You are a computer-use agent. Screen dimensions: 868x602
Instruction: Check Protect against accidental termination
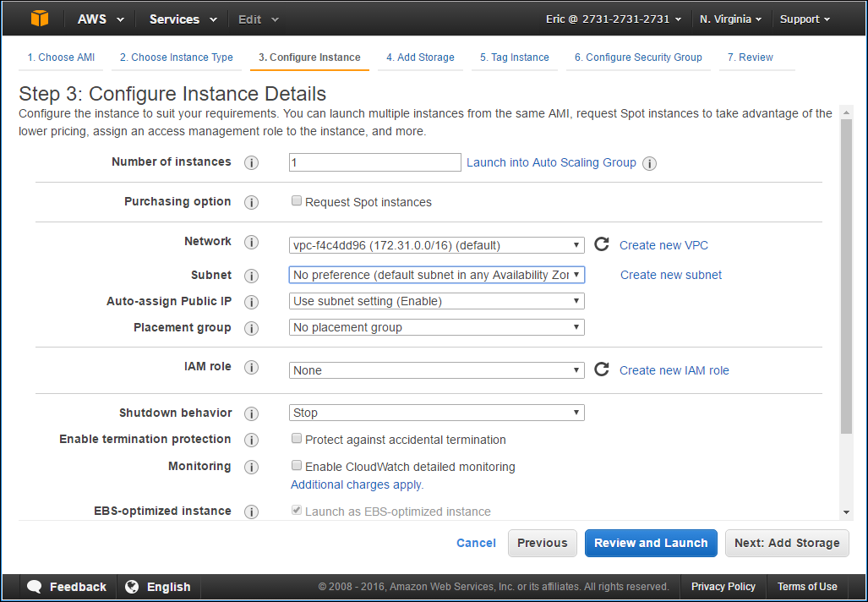(x=297, y=439)
